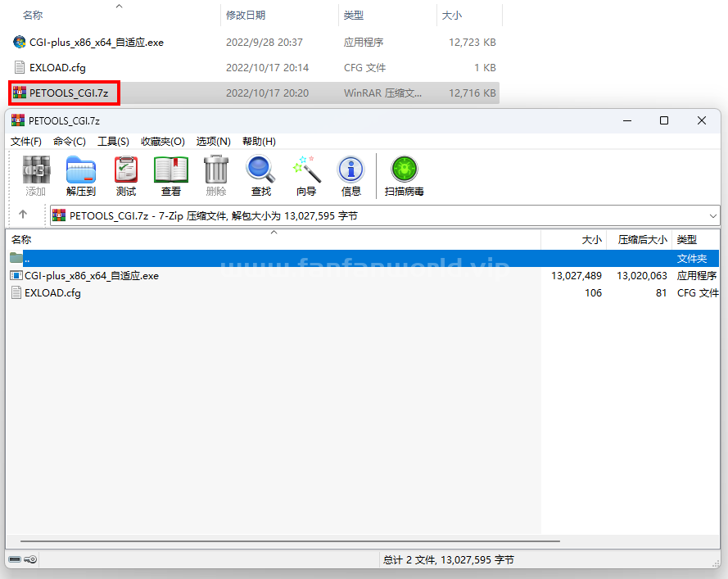Click the 删除 (Delete) trash icon
Image resolution: width=728 pixels, height=579 pixels.
click(x=216, y=176)
